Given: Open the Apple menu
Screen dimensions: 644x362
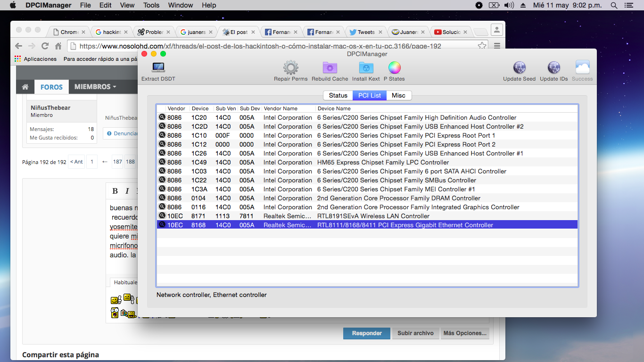Looking at the screenshot, I should tap(13, 5).
